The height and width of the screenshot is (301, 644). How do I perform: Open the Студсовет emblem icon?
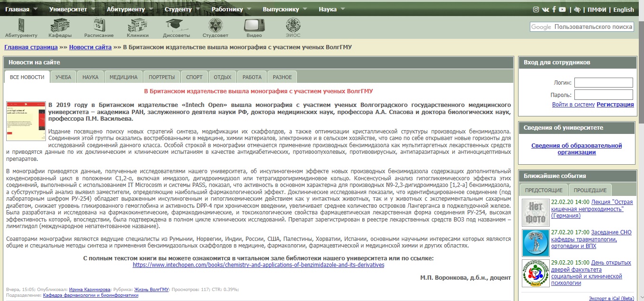(x=215, y=25)
